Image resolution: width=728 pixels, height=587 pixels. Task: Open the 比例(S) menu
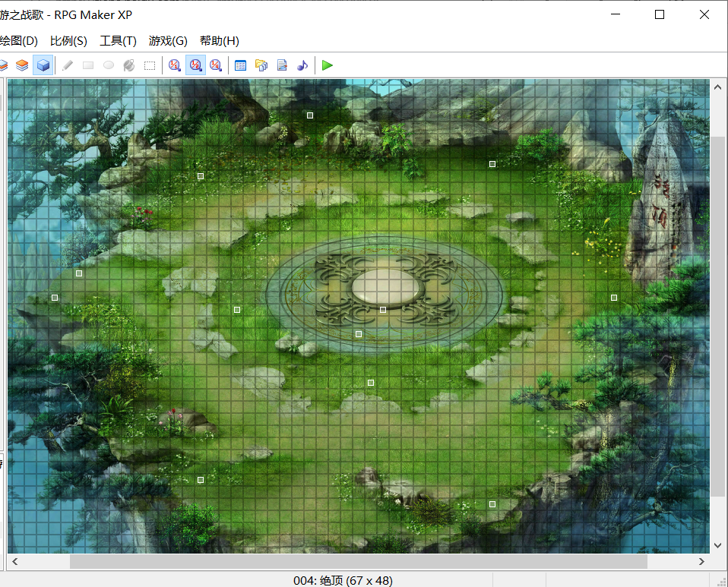[x=68, y=41]
